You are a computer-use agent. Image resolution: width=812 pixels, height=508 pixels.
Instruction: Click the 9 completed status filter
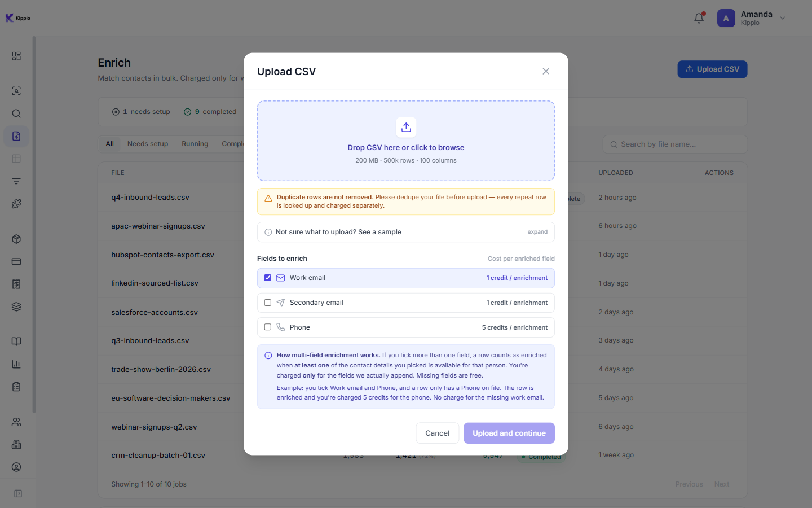tap(210, 112)
